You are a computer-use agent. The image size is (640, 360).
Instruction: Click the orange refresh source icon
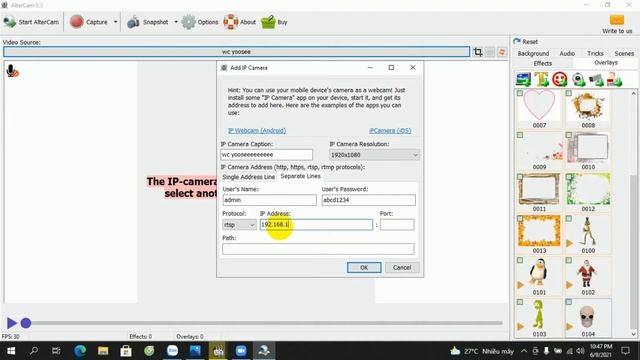point(502,52)
